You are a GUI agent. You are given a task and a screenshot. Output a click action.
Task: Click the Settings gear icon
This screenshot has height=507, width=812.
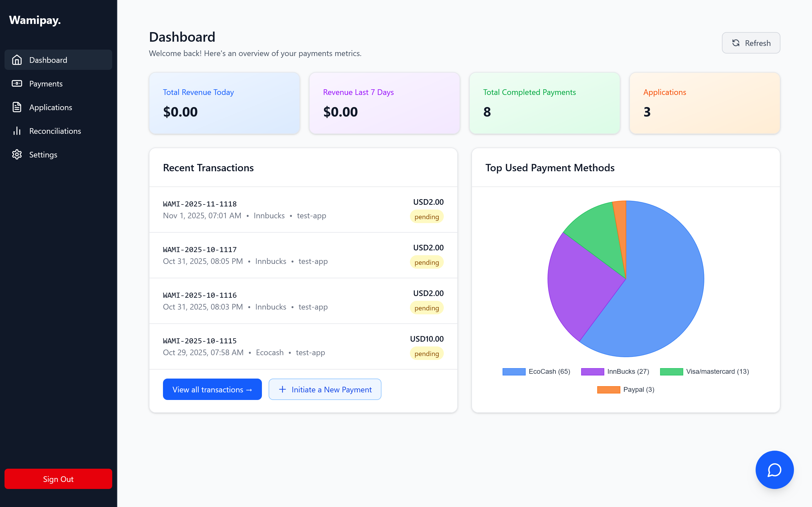click(x=17, y=155)
